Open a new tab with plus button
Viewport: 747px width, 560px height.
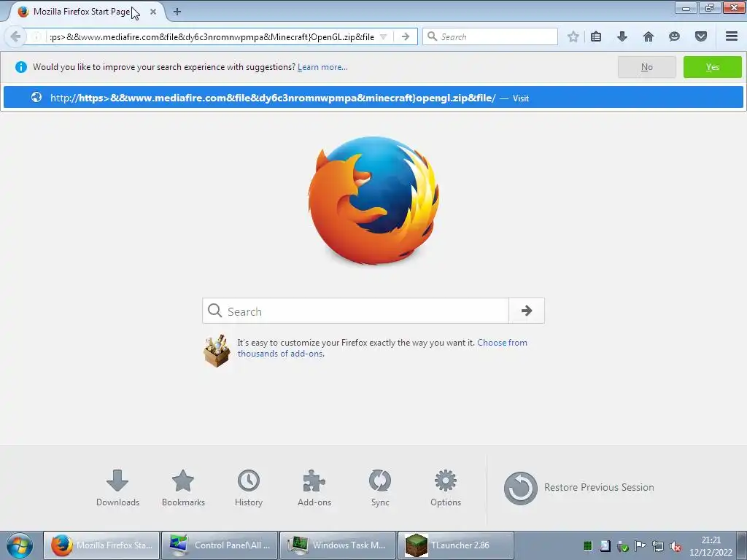click(x=177, y=12)
